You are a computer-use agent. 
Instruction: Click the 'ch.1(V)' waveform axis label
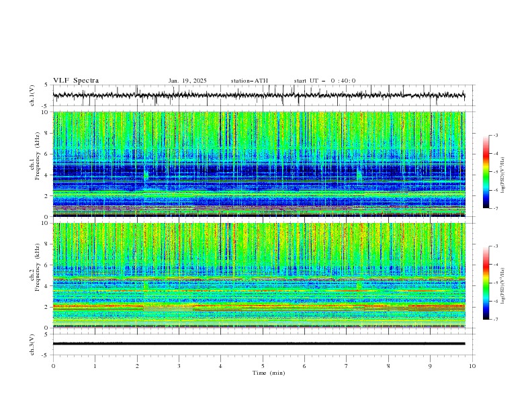click(32, 95)
